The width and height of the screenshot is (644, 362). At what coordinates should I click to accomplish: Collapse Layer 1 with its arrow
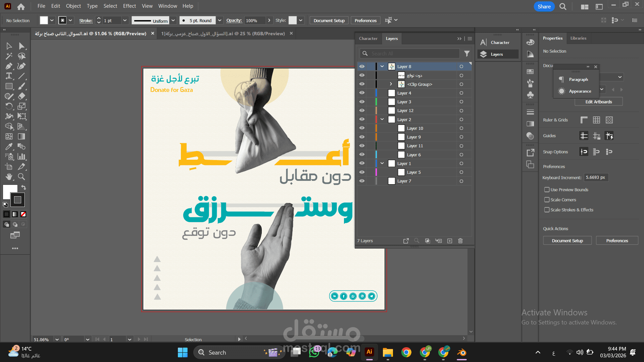382,163
